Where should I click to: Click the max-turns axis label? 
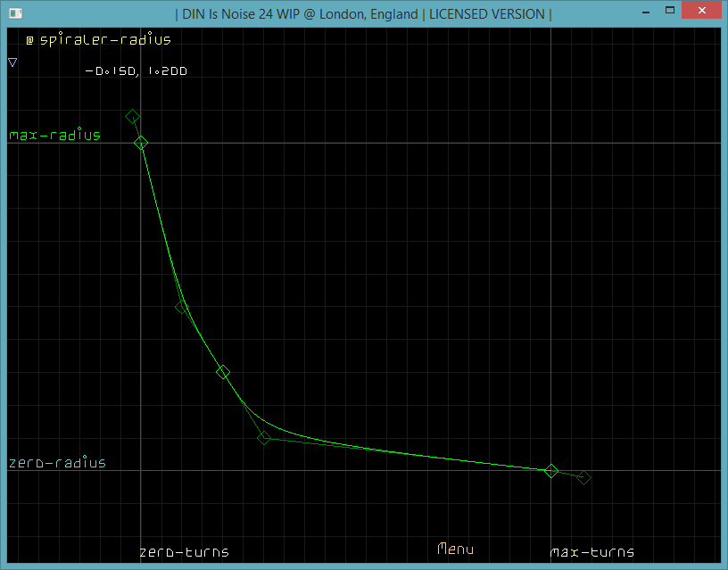(x=592, y=552)
